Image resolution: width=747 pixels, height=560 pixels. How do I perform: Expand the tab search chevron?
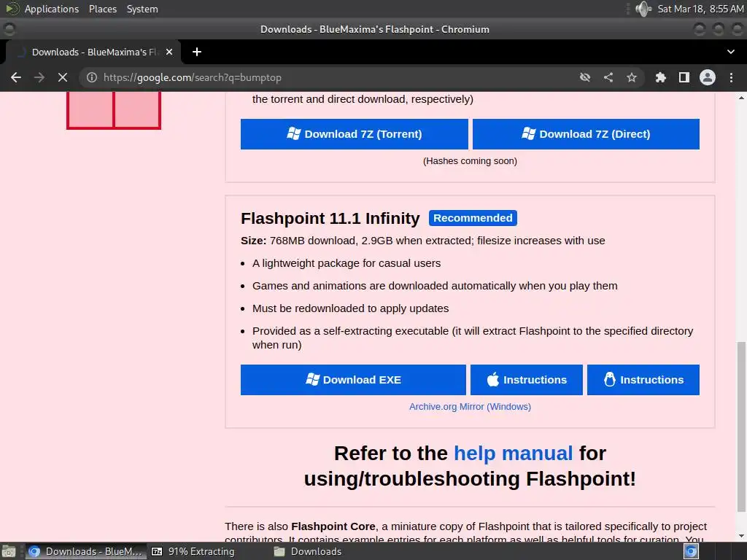(731, 52)
